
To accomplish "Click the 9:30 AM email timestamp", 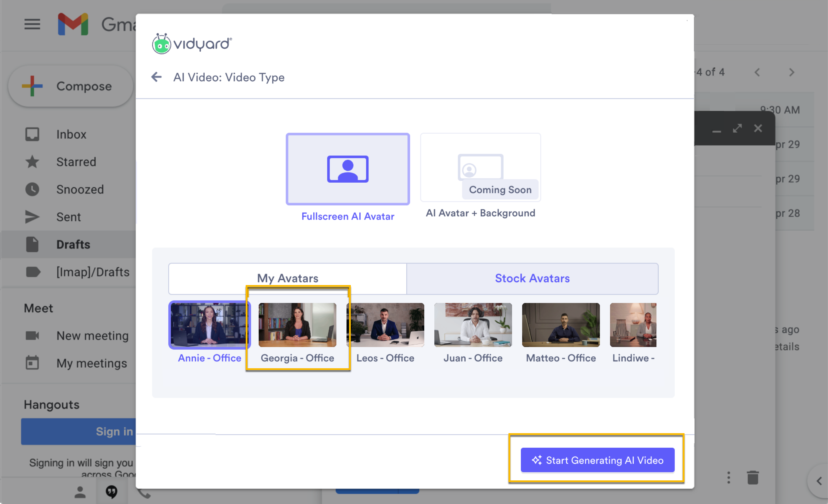I will coord(780,110).
